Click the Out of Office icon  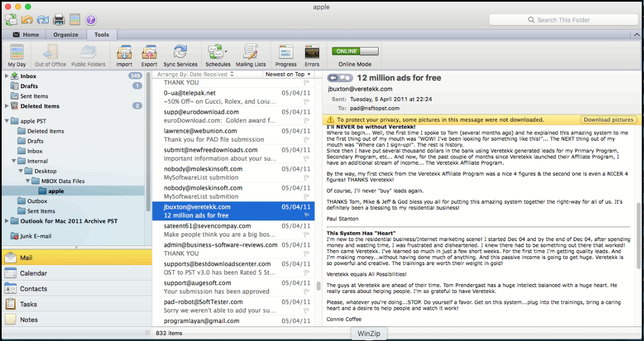tap(51, 55)
